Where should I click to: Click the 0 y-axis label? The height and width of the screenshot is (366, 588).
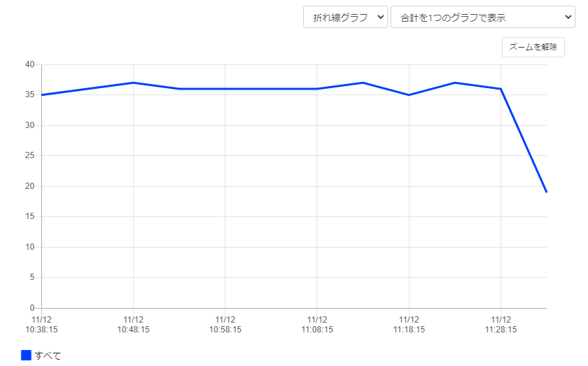click(32, 308)
